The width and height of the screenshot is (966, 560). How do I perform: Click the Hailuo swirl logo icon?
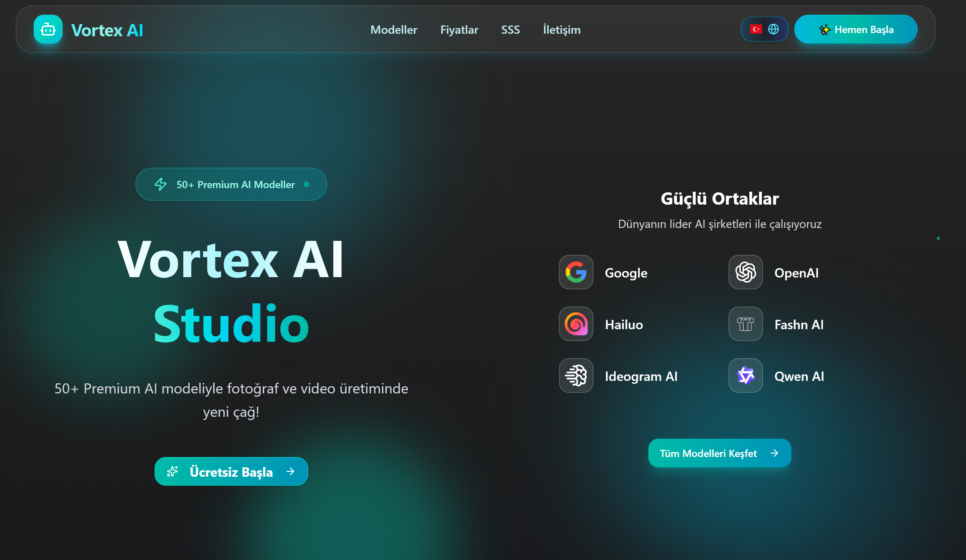pos(576,324)
